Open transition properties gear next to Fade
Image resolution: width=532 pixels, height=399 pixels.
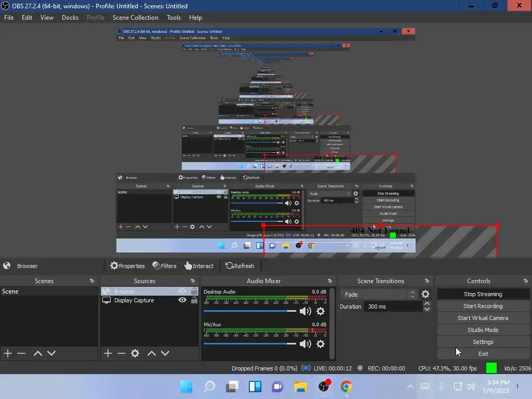[425, 294]
